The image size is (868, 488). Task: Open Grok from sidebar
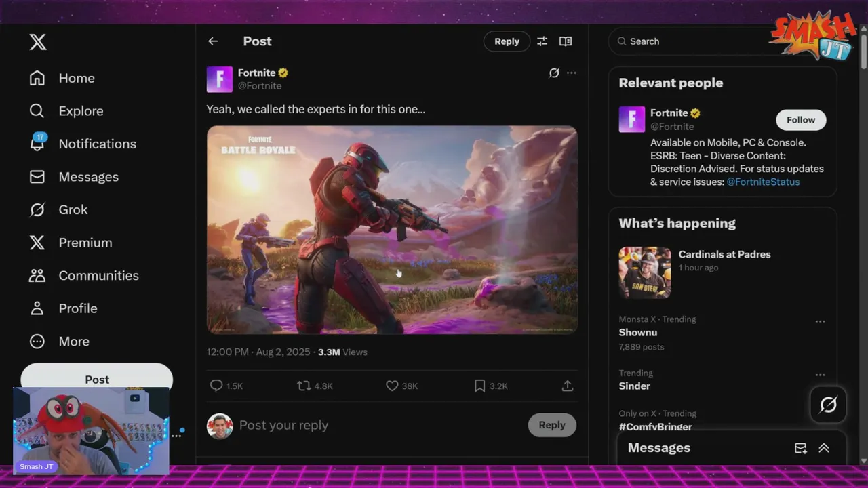pos(58,209)
